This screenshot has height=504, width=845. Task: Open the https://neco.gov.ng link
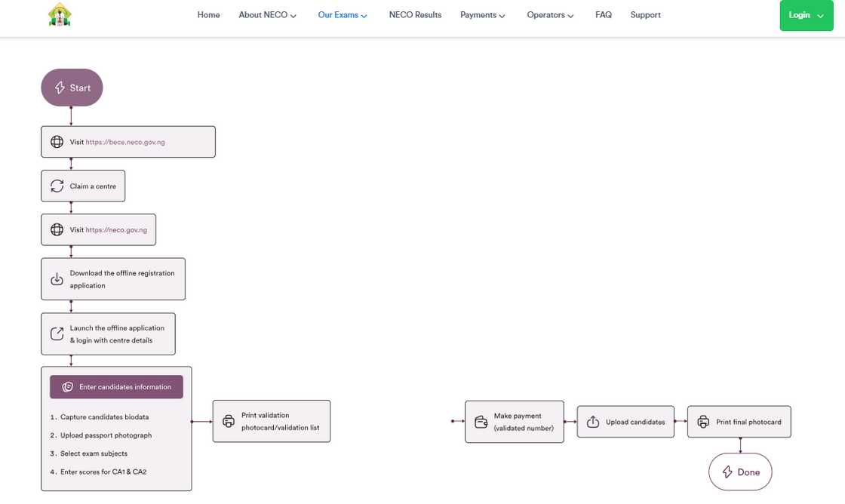click(116, 230)
